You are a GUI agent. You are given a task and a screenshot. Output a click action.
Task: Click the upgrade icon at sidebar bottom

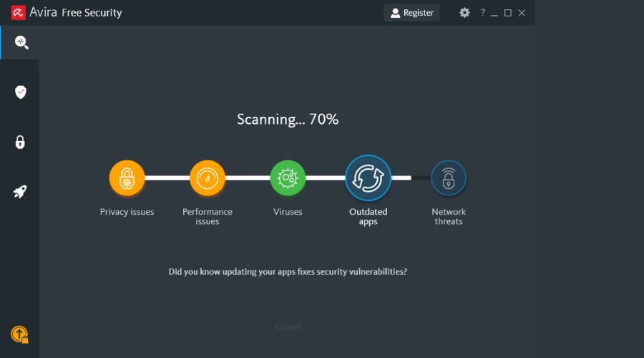(19, 334)
